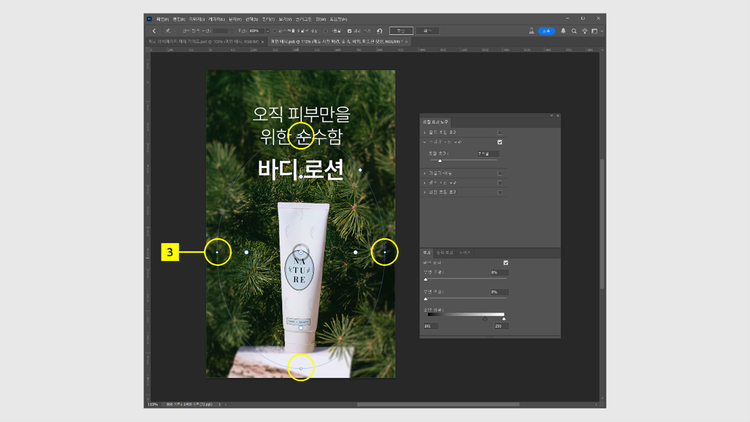Click the lightbulb learn icon
Viewport: 750px width, 422px height.
585,31
